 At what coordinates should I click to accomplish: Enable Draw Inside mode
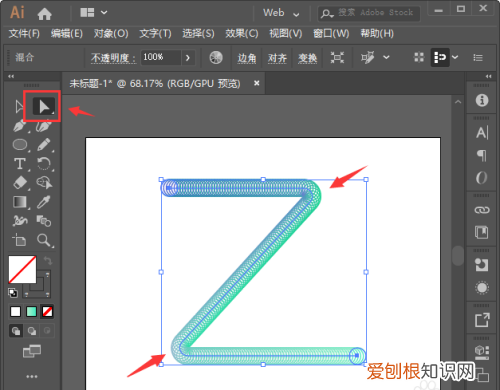[x=47, y=331]
